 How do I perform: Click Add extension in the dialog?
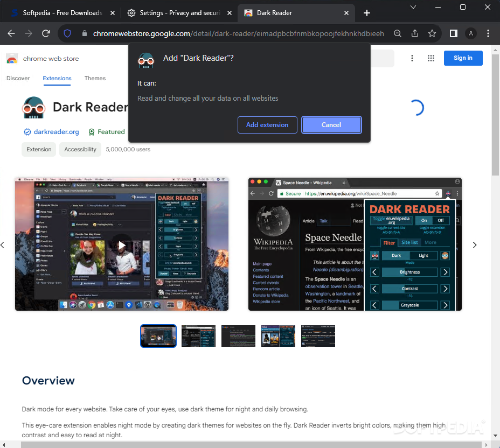pyautogui.click(x=267, y=125)
